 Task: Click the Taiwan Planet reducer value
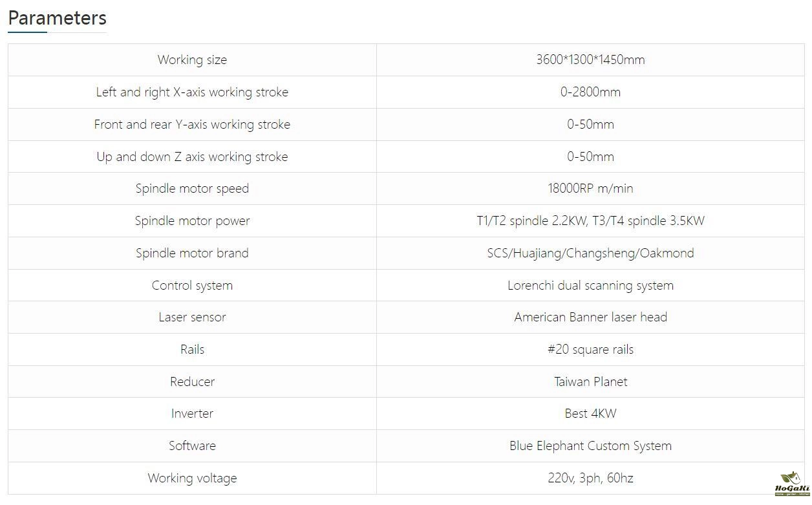(590, 381)
